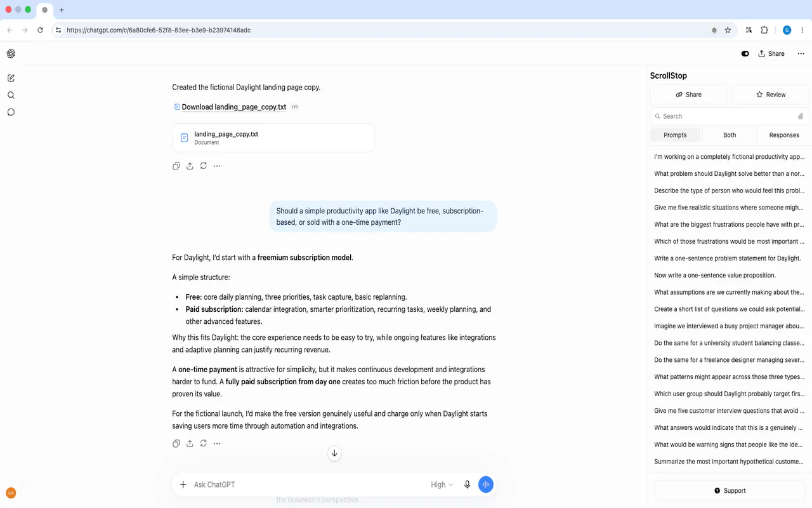Image resolution: width=812 pixels, height=508 pixels.
Task: Start a new chat with the compose icon
Action: point(11,78)
